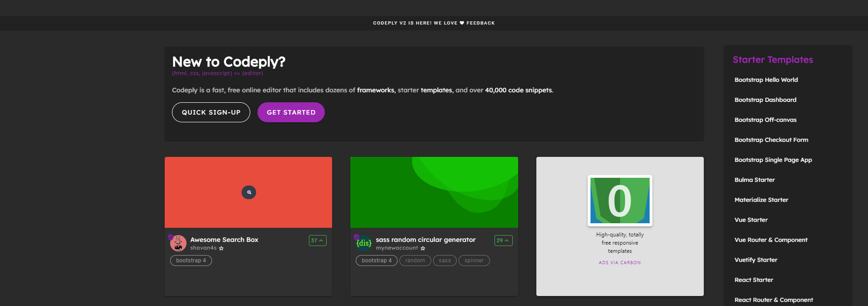The width and height of the screenshot is (868, 306).
Task: Open Bootstrap Checkout Form template
Action: [771, 140]
